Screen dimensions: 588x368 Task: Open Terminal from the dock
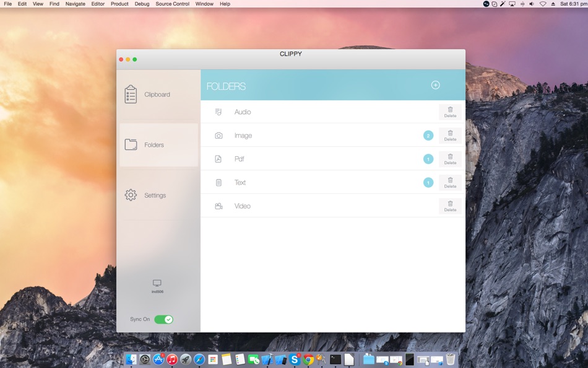(335, 359)
